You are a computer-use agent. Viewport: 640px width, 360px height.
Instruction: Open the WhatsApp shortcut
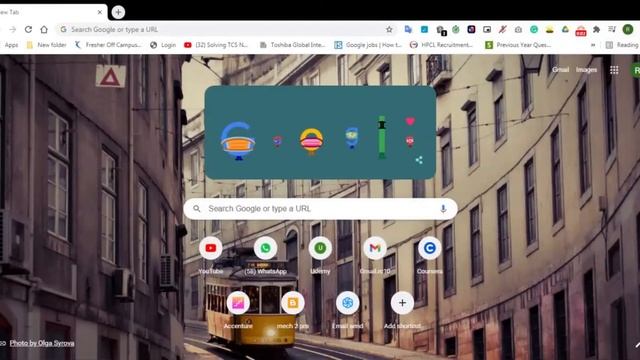tap(265, 255)
